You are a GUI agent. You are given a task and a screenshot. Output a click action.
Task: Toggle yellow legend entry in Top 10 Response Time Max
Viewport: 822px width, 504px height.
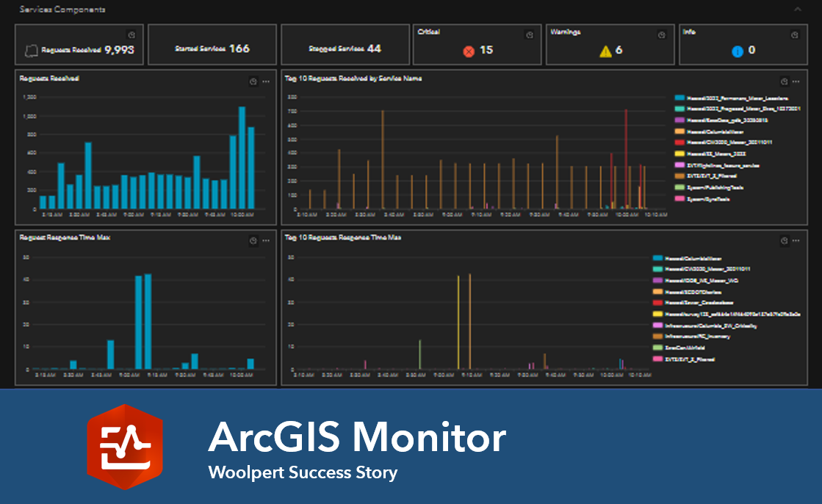click(x=727, y=314)
